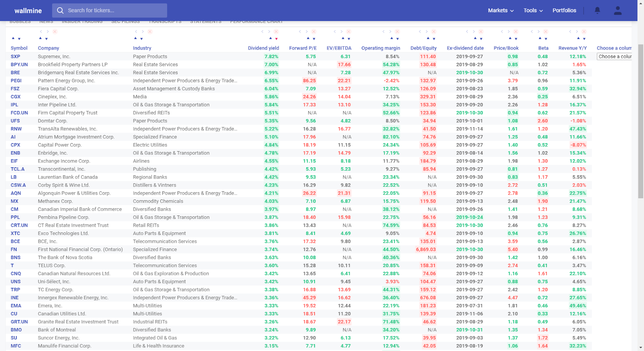Image resolution: width=644 pixels, height=351 pixels.
Task: Remove the Industry column with its X
Action: (150, 31)
